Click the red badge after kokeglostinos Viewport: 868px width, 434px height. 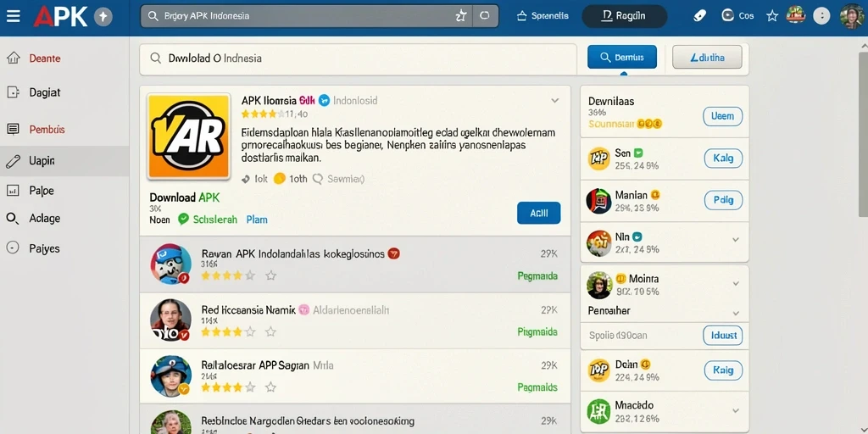tap(393, 253)
